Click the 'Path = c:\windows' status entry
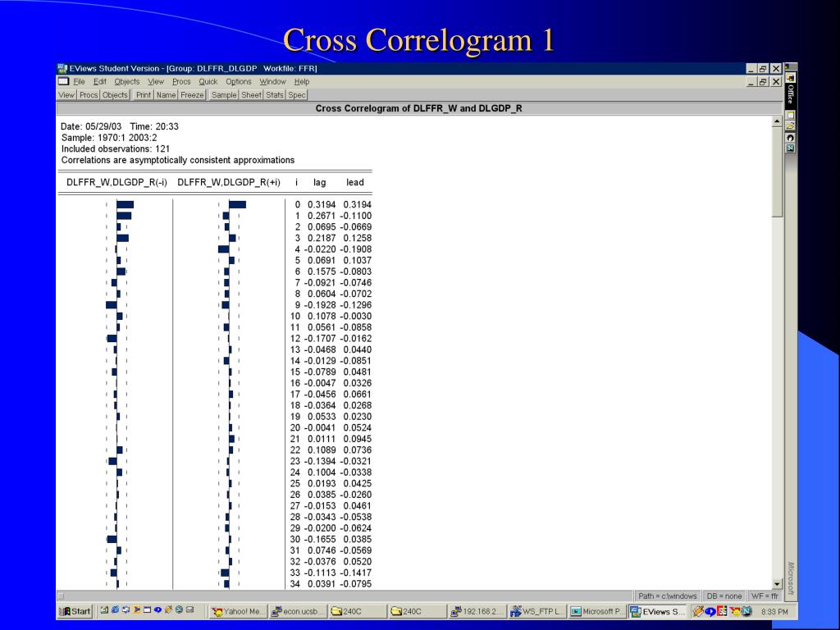 [668, 596]
